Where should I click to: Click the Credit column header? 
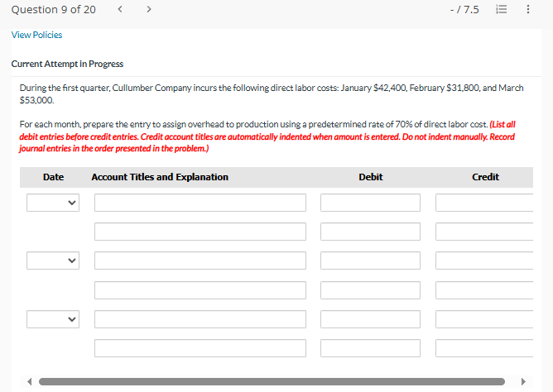(485, 177)
